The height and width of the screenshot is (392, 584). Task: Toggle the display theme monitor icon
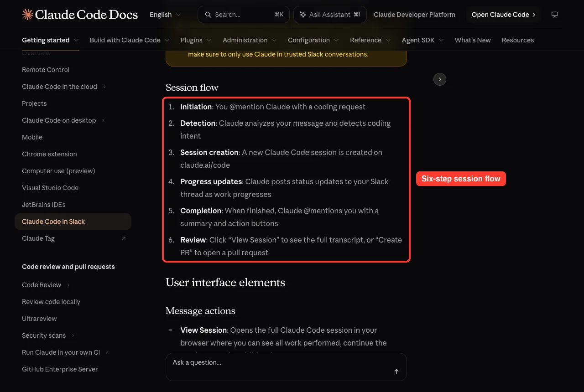(555, 15)
